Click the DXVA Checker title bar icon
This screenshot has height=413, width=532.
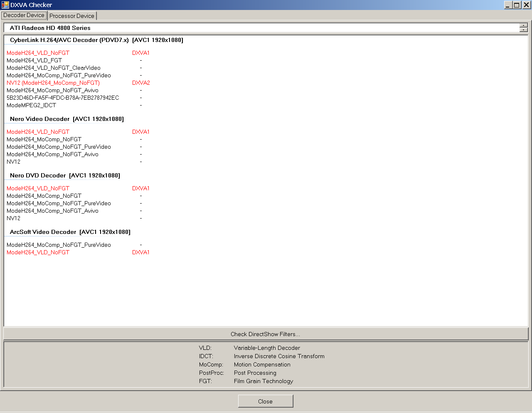(5, 5)
